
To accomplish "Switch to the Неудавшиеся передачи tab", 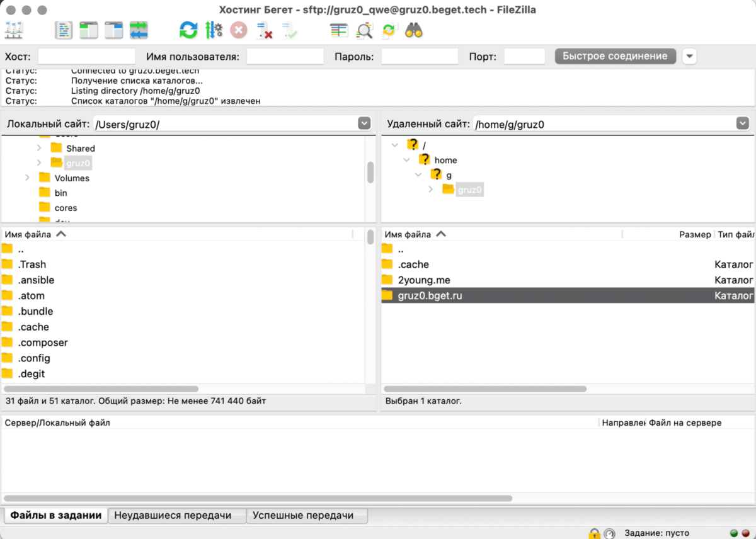I will [173, 515].
